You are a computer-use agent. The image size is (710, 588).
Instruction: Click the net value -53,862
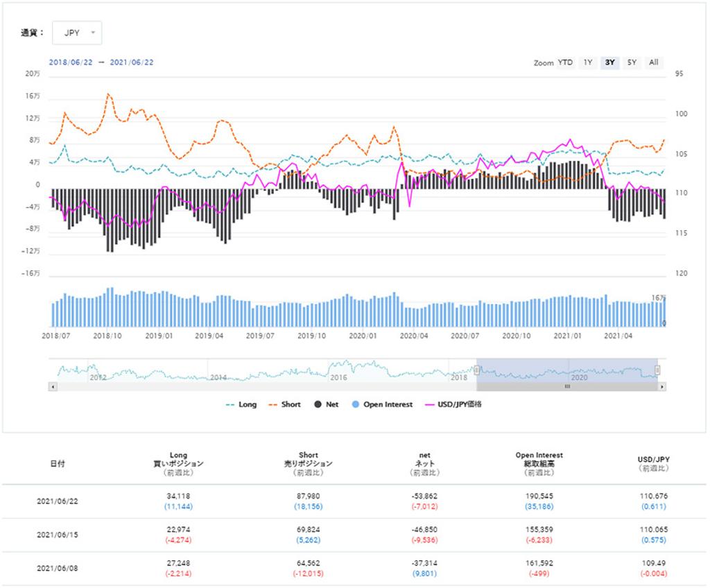click(x=425, y=496)
